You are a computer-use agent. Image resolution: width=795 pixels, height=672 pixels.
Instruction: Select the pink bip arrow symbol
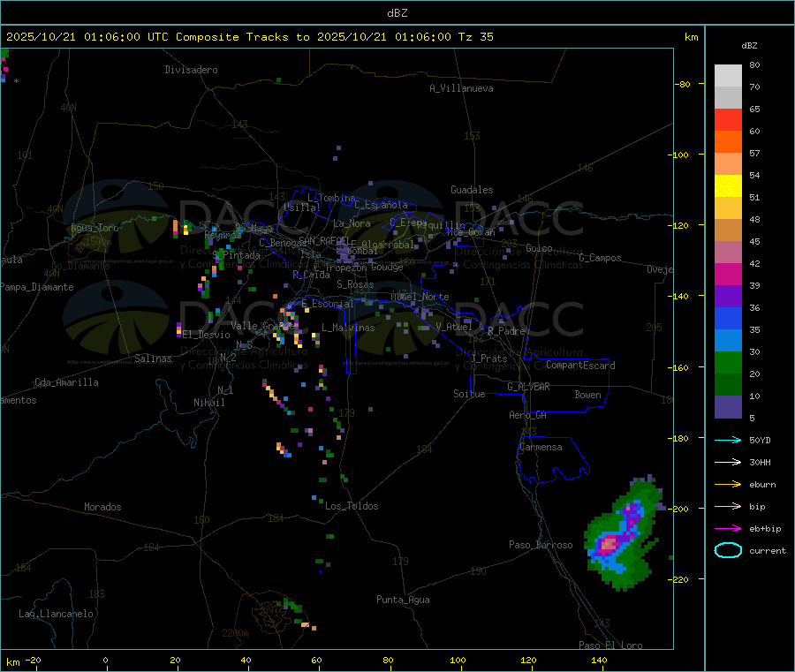click(x=728, y=506)
